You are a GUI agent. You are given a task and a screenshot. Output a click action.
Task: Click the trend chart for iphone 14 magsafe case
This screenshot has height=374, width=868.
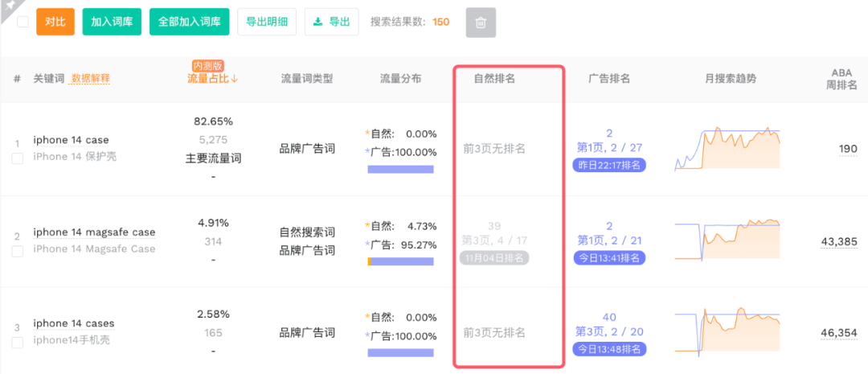pyautogui.click(x=727, y=240)
